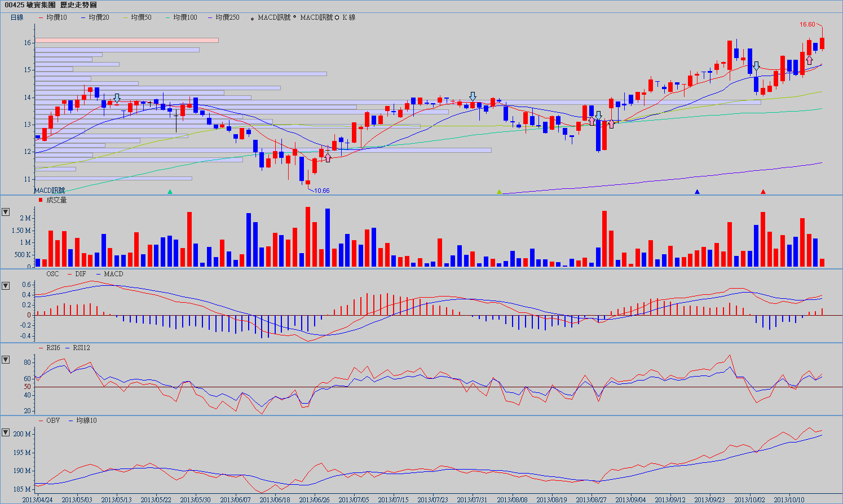The width and height of the screenshot is (843, 504).
Task: Click the 16.60 high price label
Action: click(x=807, y=24)
